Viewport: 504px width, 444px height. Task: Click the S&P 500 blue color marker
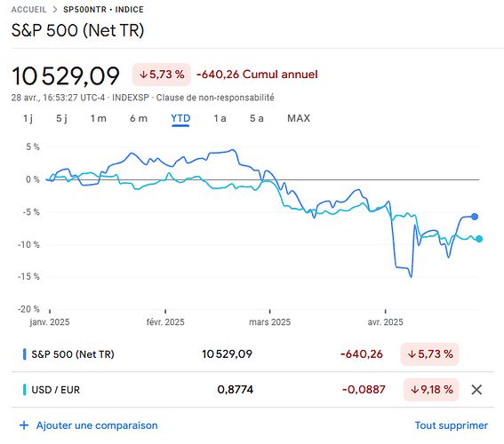click(24, 354)
